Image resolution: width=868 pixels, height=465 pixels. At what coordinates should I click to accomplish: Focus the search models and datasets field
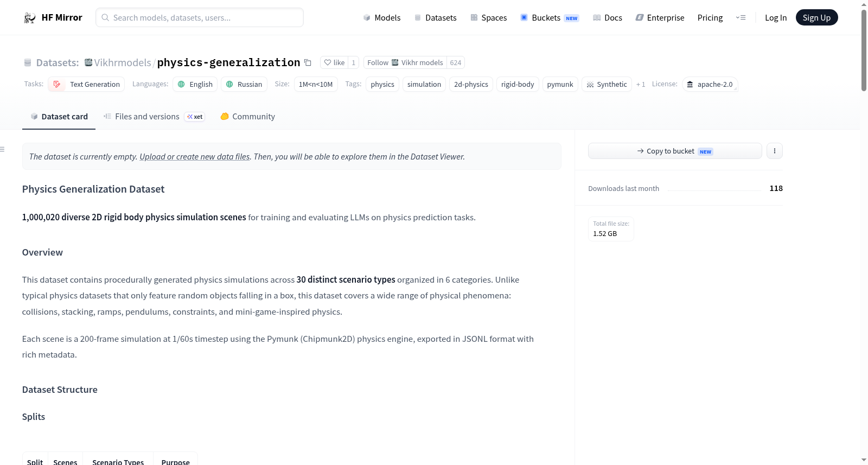pos(200,17)
